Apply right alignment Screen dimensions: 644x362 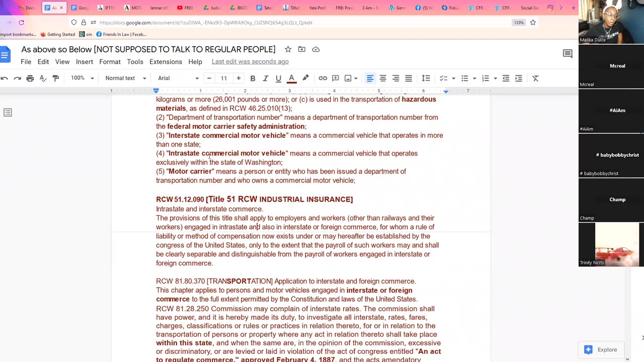[x=395, y=78]
